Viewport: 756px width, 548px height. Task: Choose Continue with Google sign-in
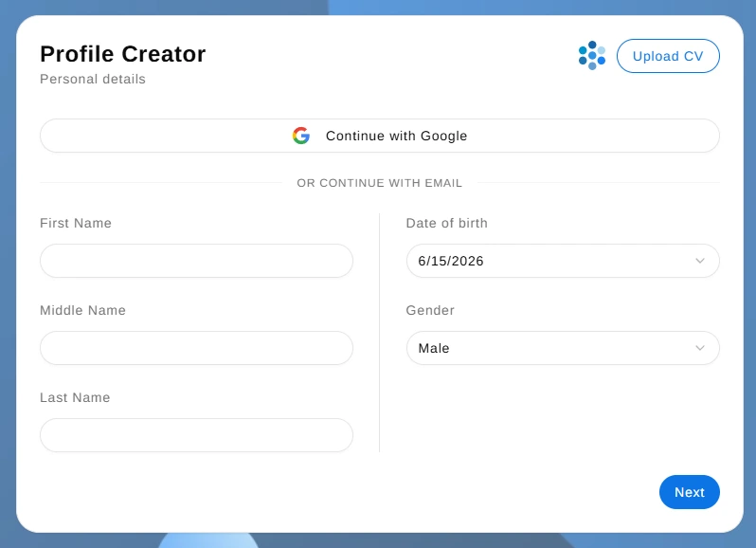coord(380,136)
